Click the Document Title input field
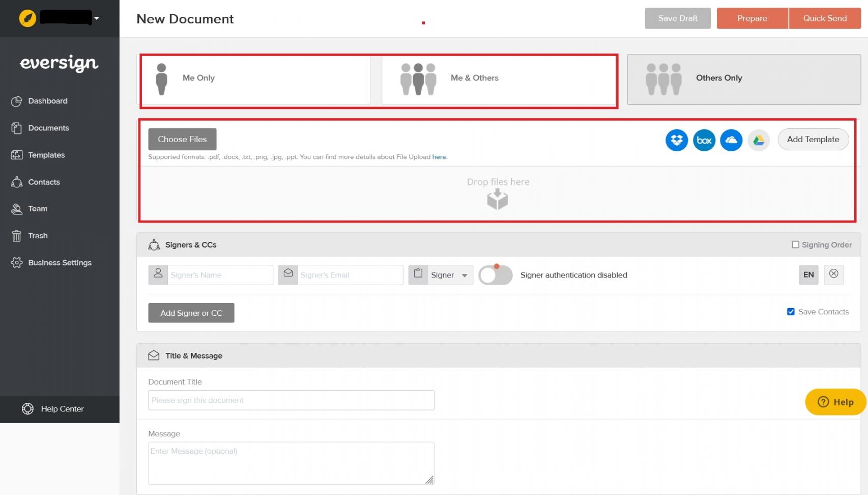868x495 pixels. coord(291,400)
